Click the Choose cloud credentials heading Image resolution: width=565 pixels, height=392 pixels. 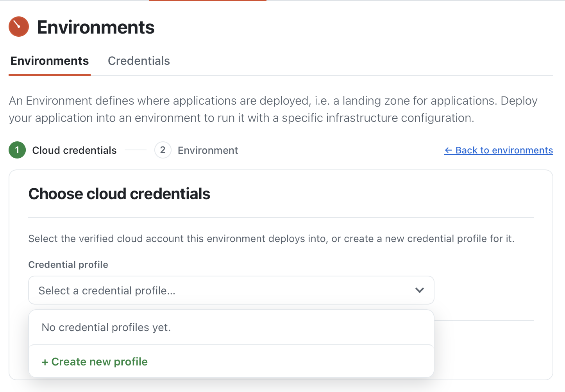(x=119, y=194)
